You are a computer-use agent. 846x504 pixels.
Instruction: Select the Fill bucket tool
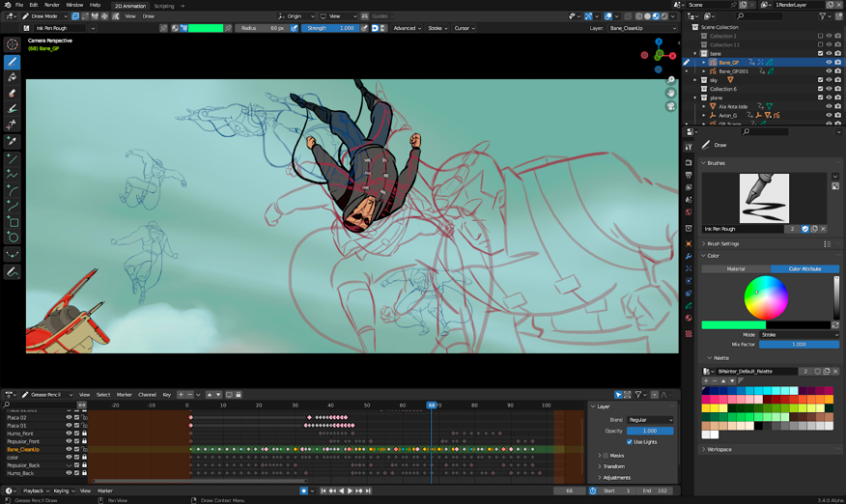tap(13, 77)
